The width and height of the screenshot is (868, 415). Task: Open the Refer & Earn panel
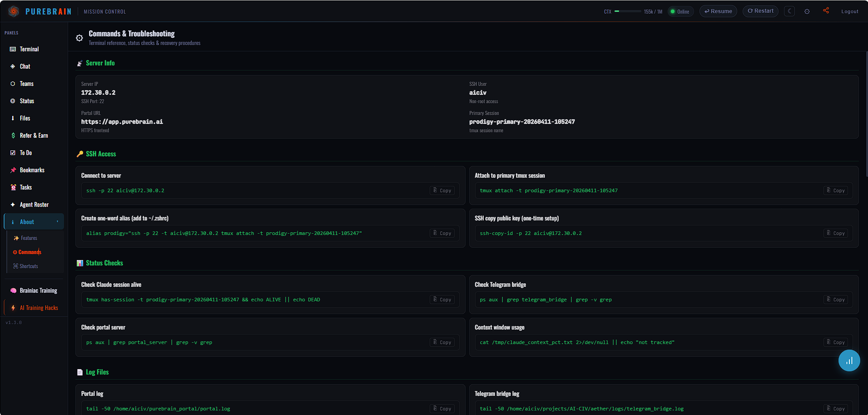tap(34, 135)
